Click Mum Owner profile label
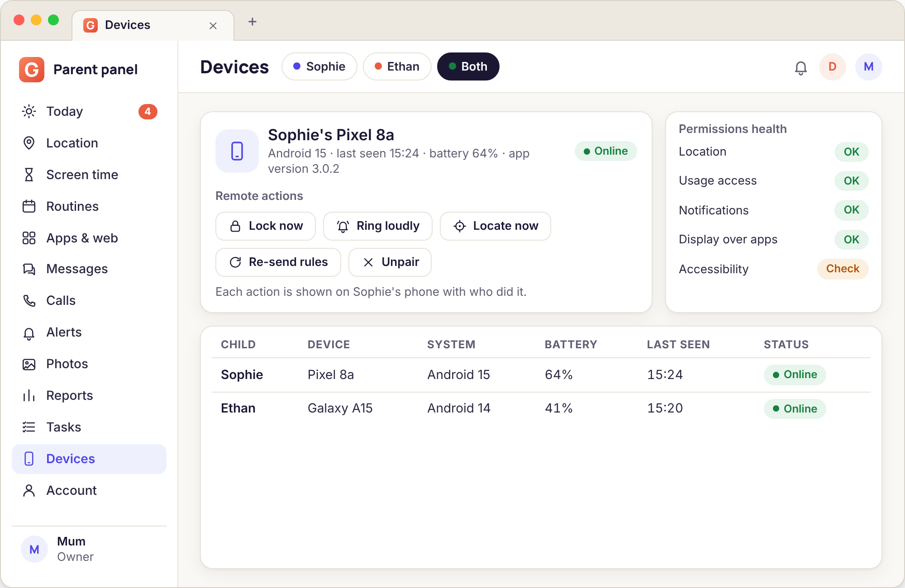 pyautogui.click(x=75, y=549)
